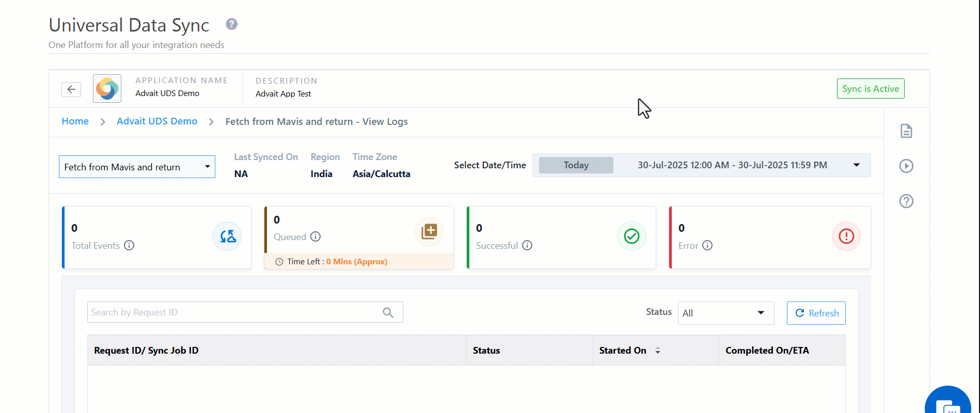This screenshot has width=980, height=413.
Task: Click the Queued info icon
Action: pos(315,236)
